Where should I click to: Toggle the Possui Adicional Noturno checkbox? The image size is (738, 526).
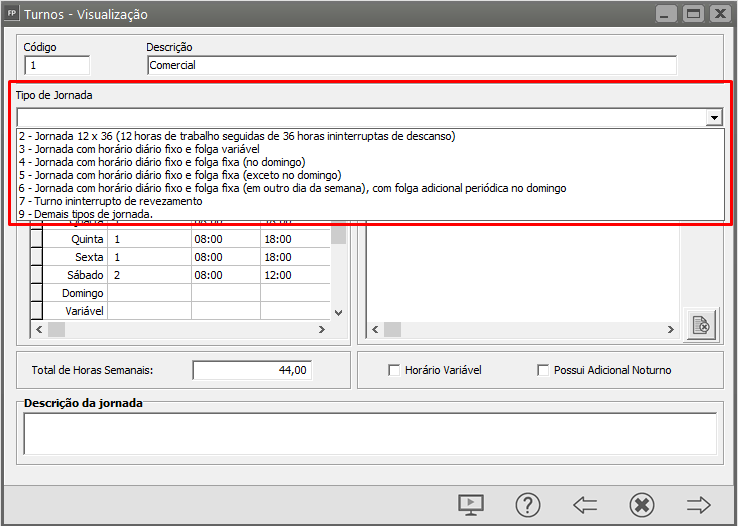544,370
